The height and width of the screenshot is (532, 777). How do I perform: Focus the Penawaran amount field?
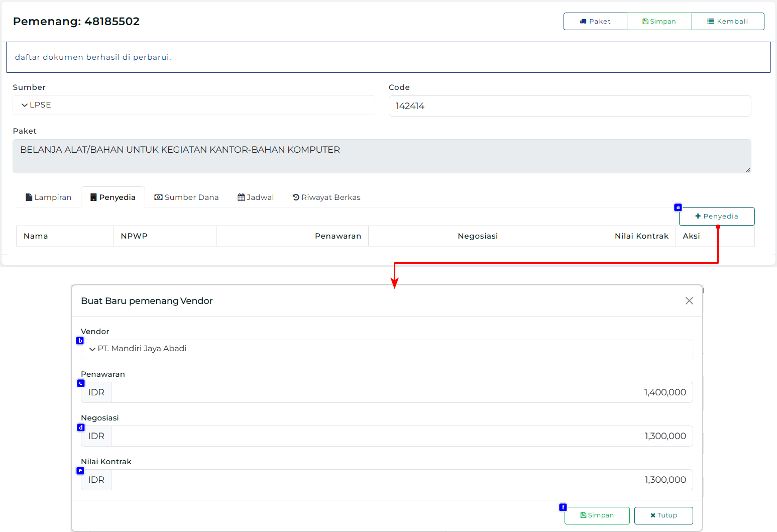click(x=401, y=392)
